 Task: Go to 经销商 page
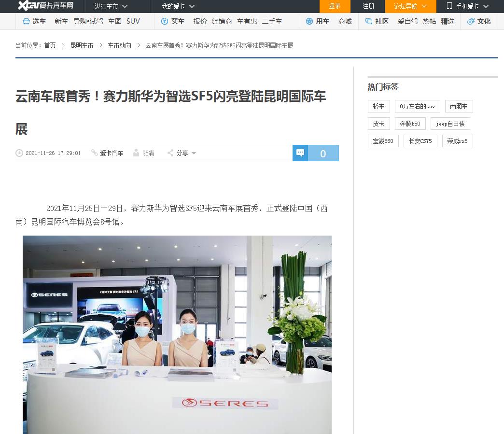tap(222, 22)
